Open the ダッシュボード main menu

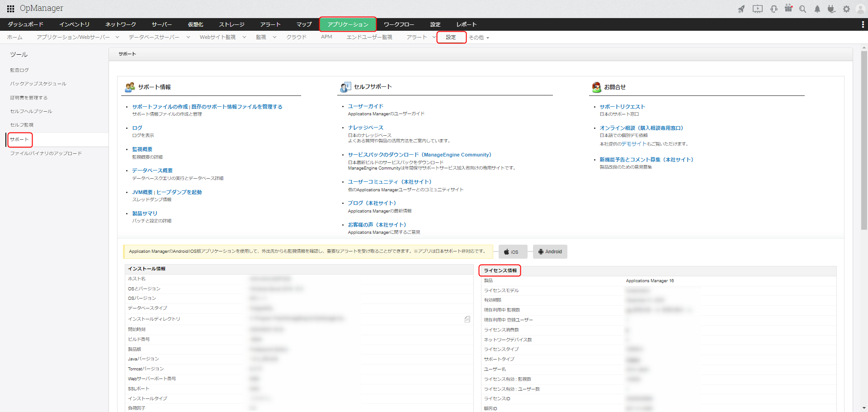coord(26,24)
